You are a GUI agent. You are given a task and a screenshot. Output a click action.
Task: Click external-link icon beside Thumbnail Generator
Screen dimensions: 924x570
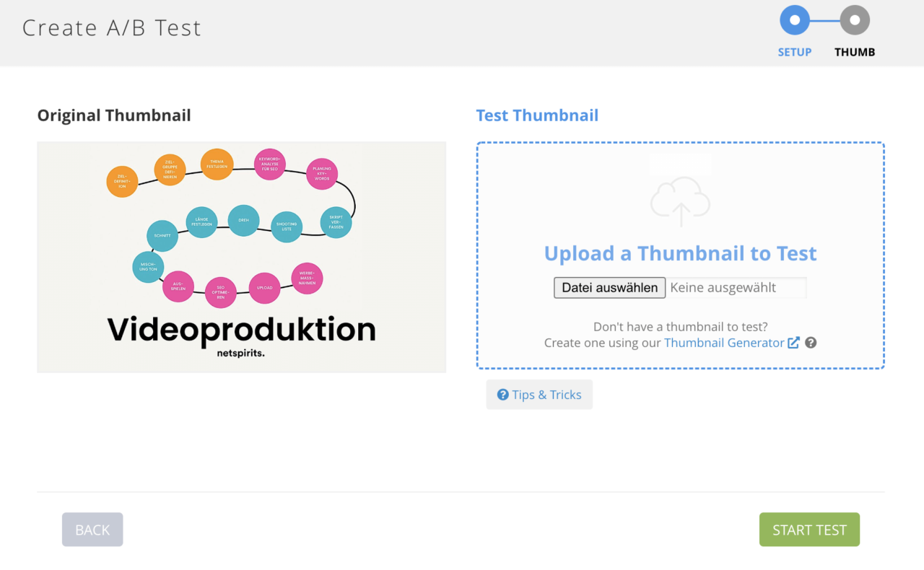pos(793,343)
